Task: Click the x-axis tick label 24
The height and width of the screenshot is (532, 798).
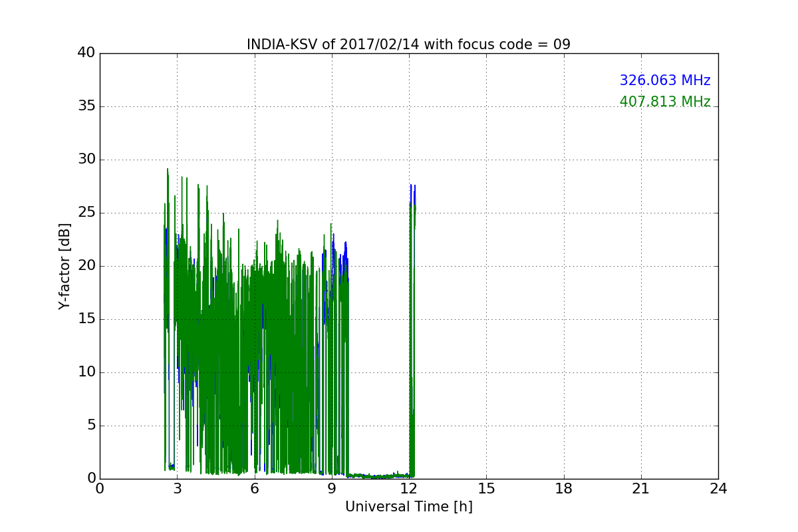Action: click(718, 489)
